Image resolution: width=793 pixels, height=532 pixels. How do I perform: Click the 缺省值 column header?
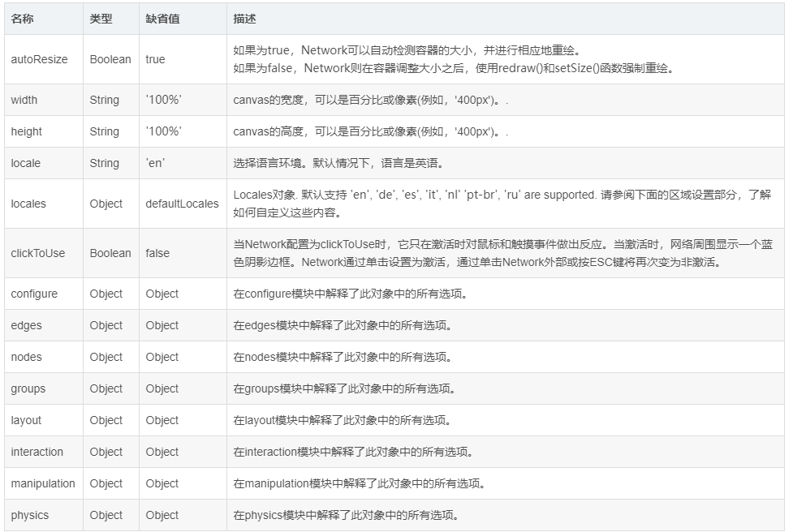[x=161, y=18]
